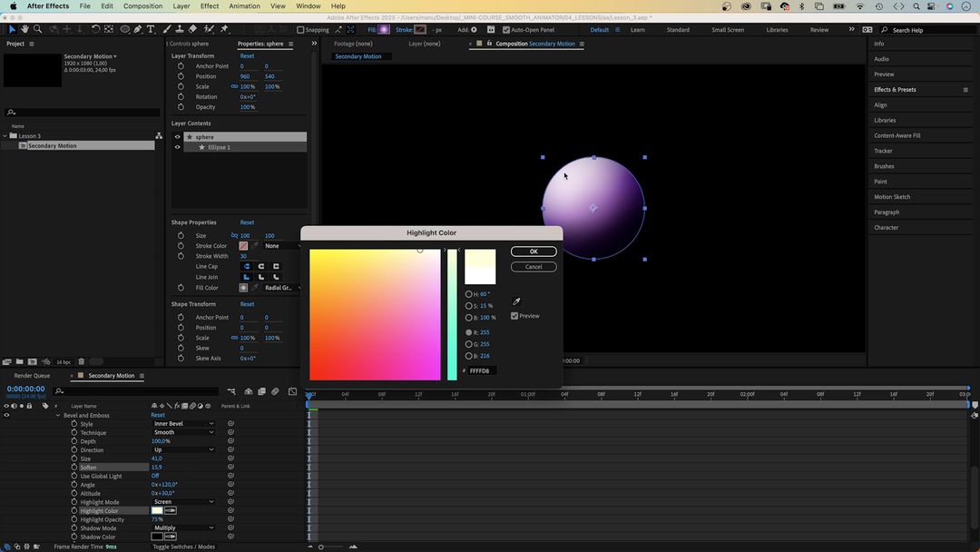This screenshot has width=980, height=552.
Task: Hide the sphere layer visibility eye
Action: 179,136
